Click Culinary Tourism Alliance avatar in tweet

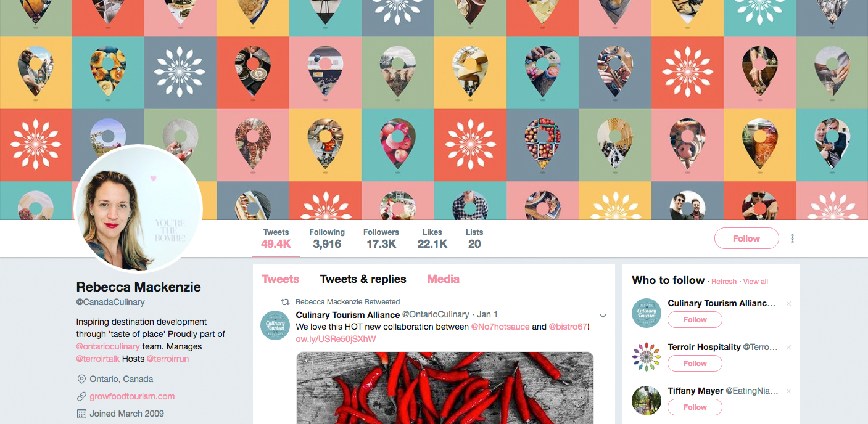tap(275, 325)
